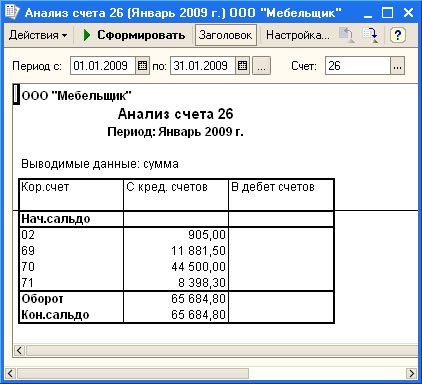422x384 pixels.
Task: Select account 71 row cell
Action: point(71,283)
